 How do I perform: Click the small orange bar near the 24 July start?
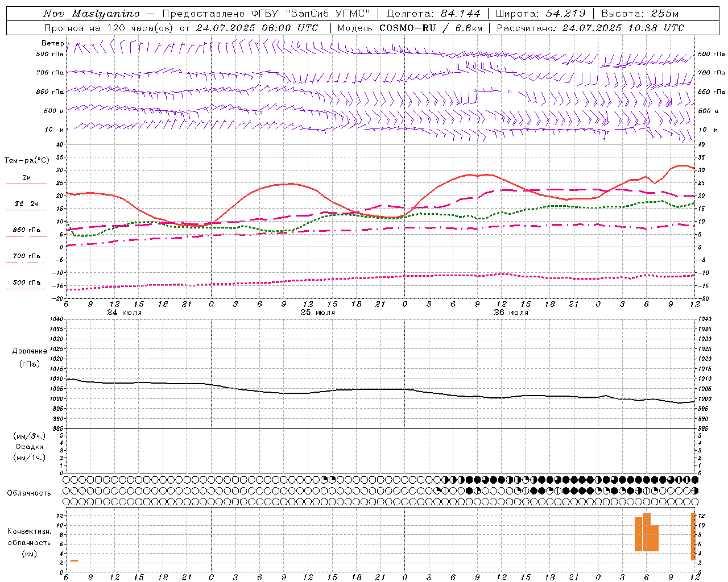tap(74, 561)
